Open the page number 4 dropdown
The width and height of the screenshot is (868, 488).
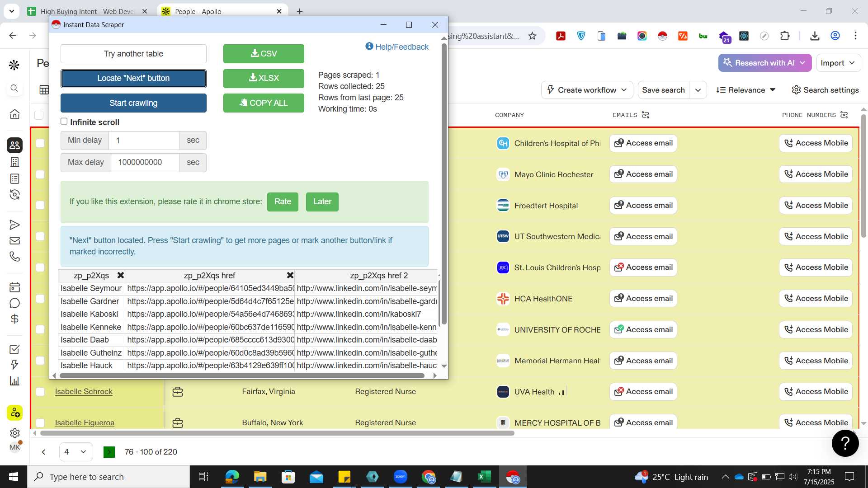pos(76,452)
